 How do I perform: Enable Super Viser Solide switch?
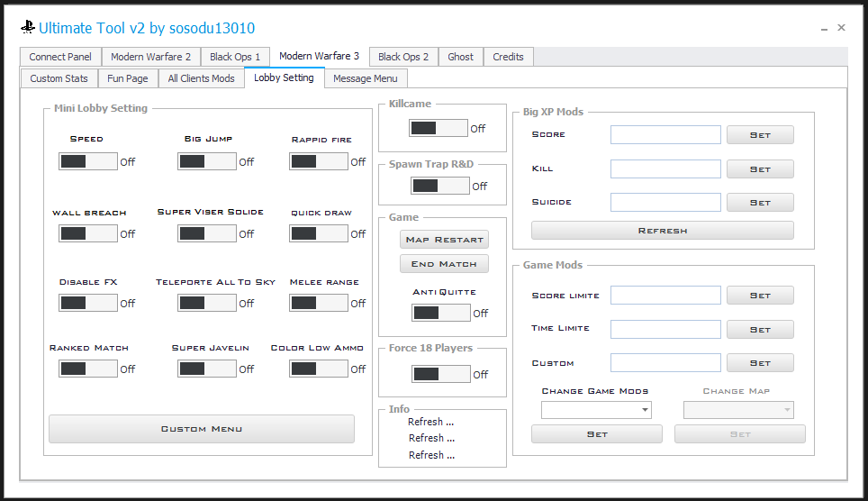coord(207,233)
